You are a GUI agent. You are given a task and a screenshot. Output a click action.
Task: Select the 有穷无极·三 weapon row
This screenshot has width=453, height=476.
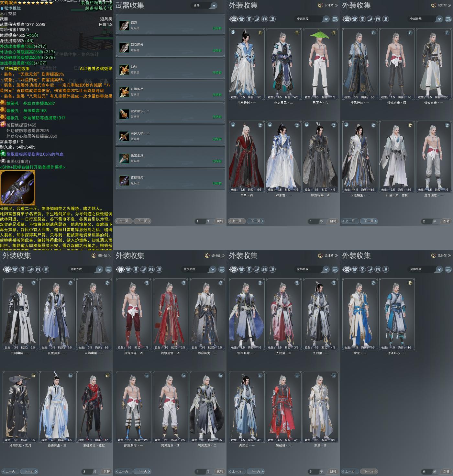170,135
